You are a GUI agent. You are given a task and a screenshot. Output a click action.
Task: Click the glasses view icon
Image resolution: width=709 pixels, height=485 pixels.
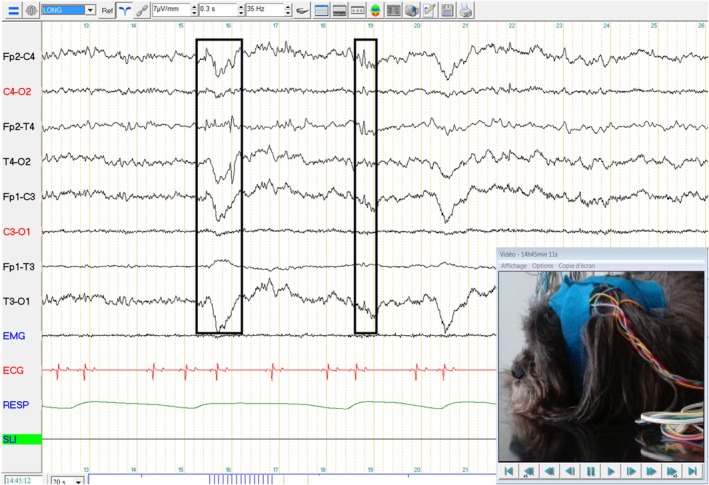(303, 10)
